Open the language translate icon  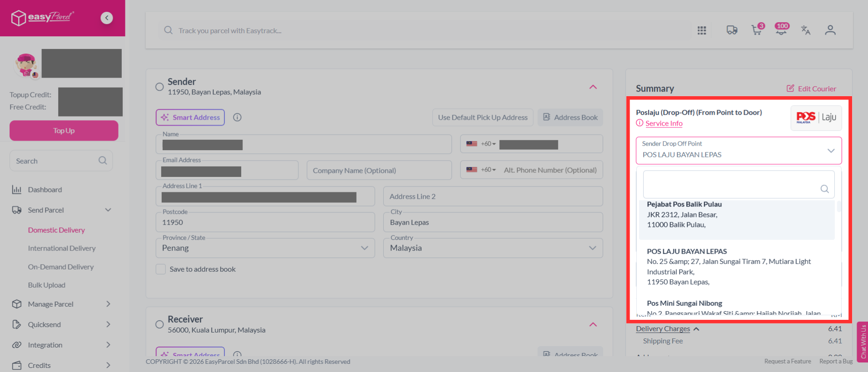pyautogui.click(x=806, y=30)
